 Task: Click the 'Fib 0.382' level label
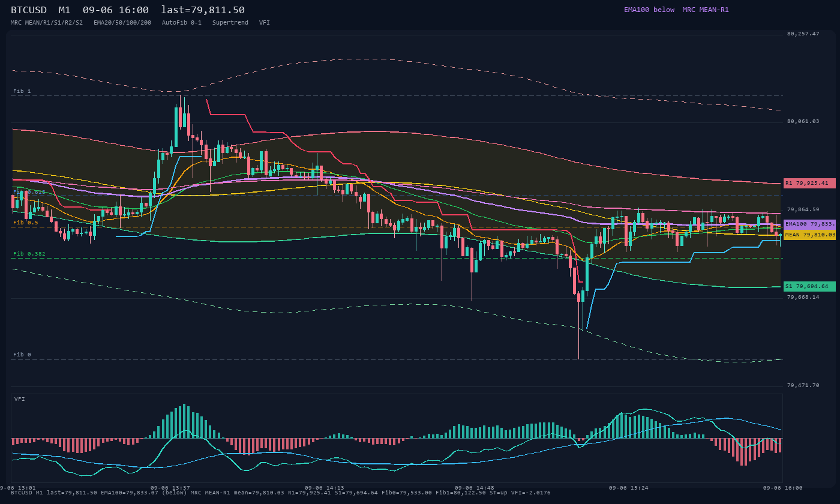point(29,254)
